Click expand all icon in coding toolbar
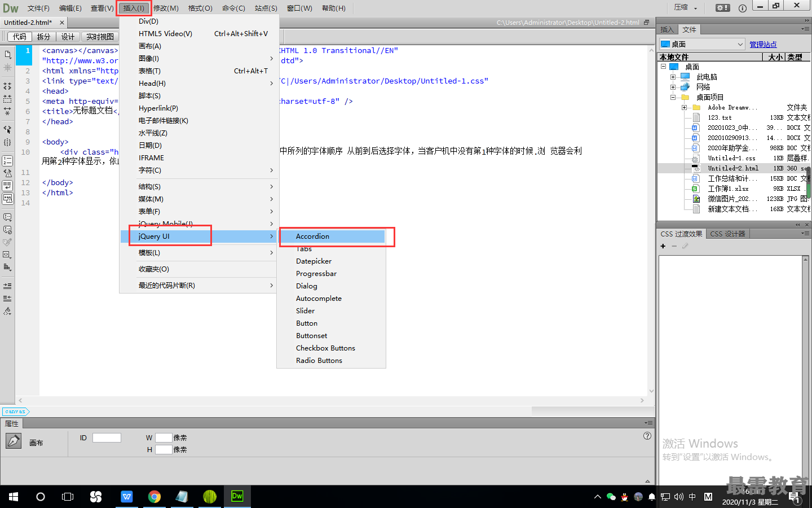 click(x=7, y=111)
